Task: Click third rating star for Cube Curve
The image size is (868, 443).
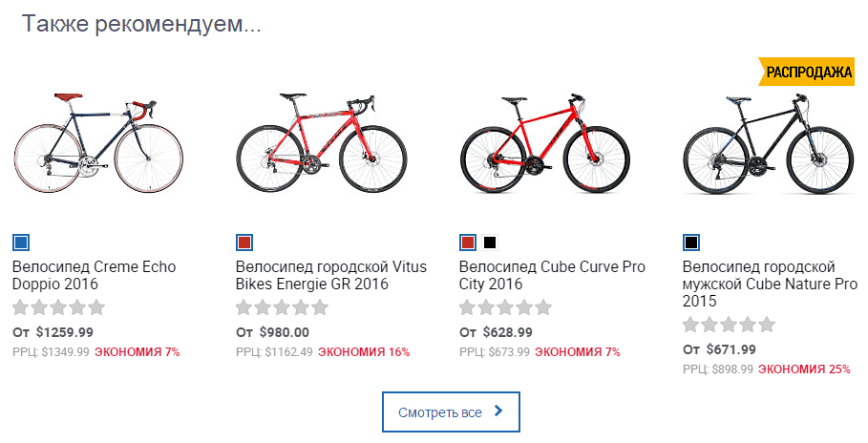Action: [x=505, y=307]
